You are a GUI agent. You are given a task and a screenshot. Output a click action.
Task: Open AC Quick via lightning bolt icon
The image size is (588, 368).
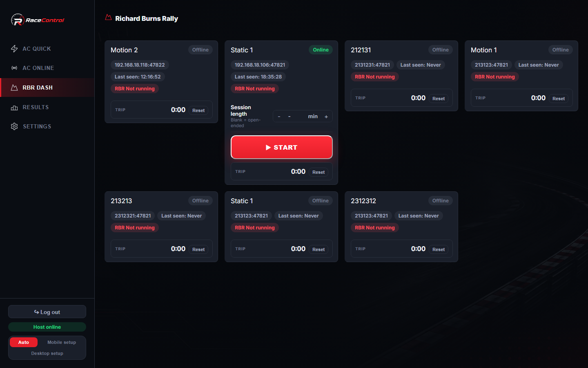pyautogui.click(x=14, y=49)
